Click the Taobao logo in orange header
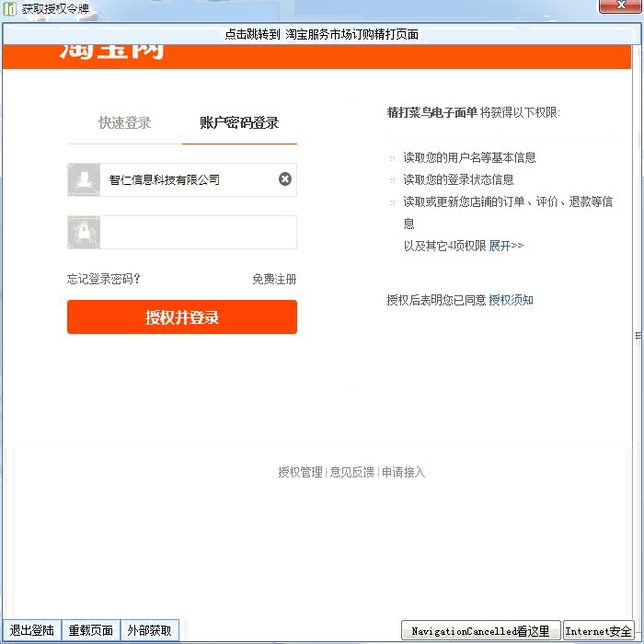Viewport: 644px width, 644px height. click(111, 52)
